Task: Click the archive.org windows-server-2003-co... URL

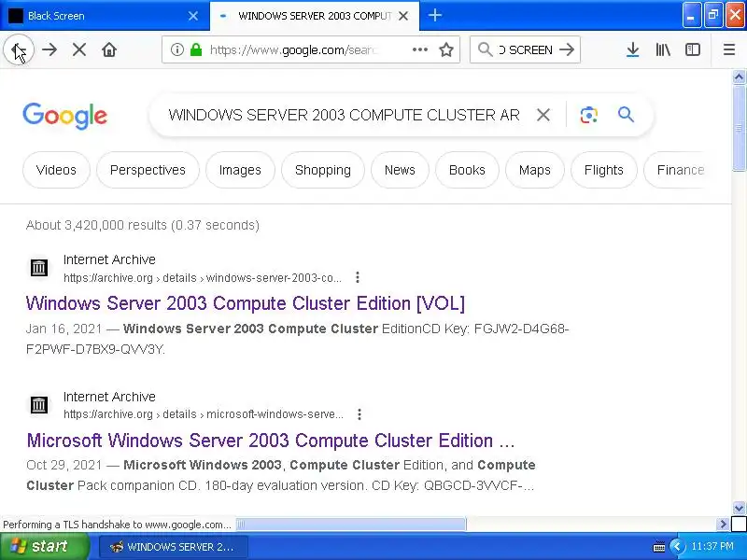Action: (x=203, y=277)
